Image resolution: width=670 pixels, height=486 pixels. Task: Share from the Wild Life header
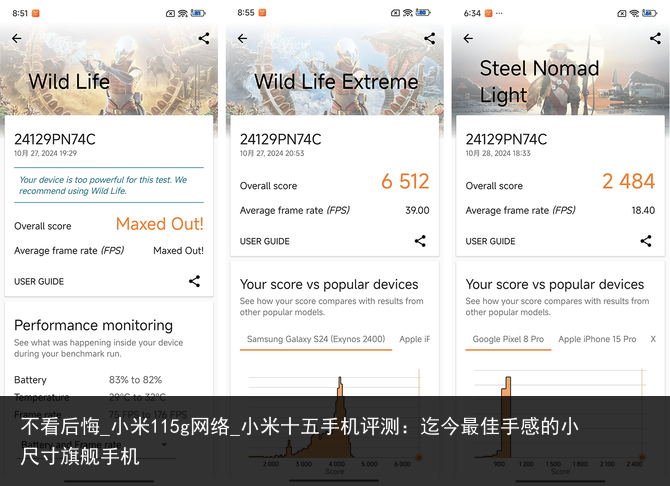pos(204,38)
